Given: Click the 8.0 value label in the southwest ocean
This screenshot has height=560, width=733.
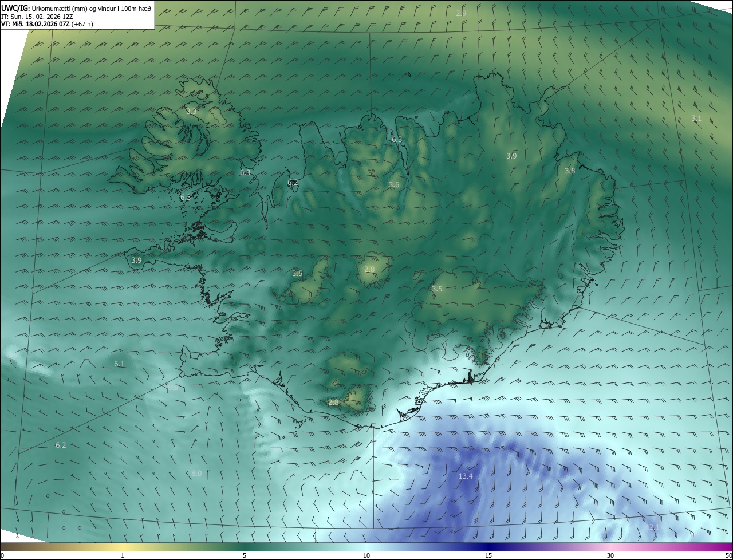Looking at the screenshot, I should pyautogui.click(x=196, y=473).
